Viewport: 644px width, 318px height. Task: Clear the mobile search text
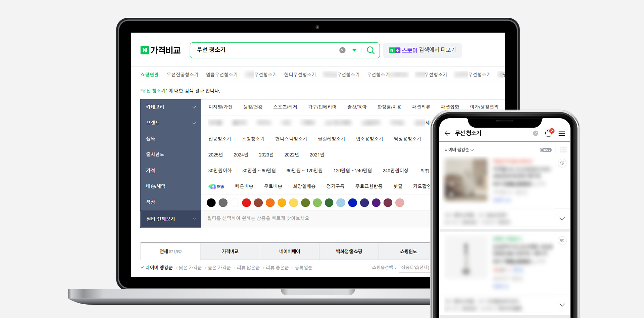click(x=536, y=133)
